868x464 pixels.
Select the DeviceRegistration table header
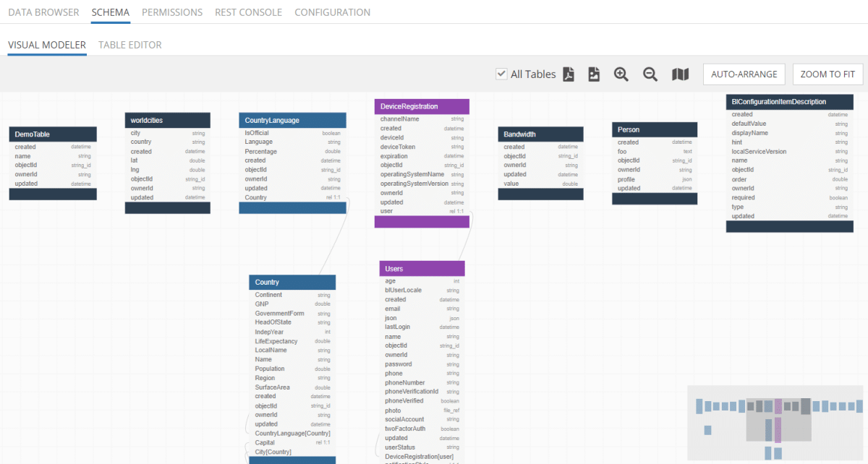tap(422, 106)
